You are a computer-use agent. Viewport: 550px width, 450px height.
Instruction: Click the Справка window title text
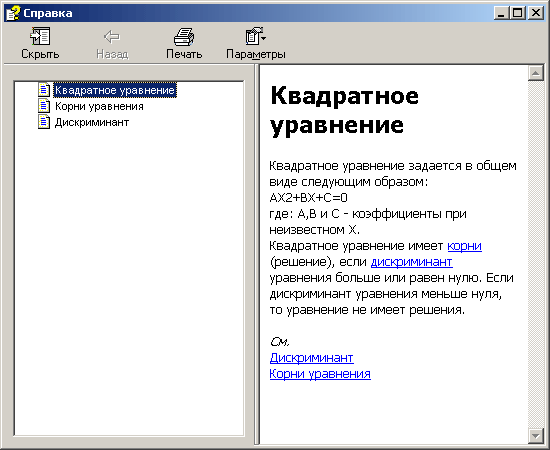click(x=48, y=13)
